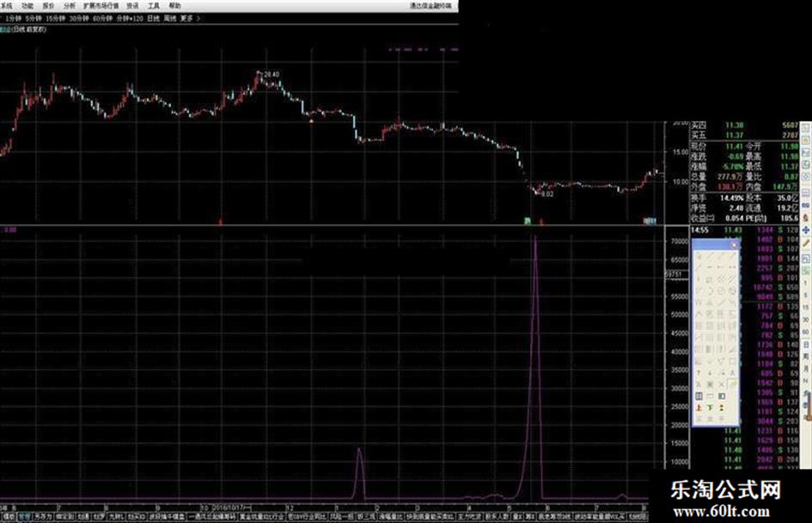The height and width of the screenshot is (523, 812).
Task: Click the sidebar 30 minute shortcut
Action: (806, 319)
